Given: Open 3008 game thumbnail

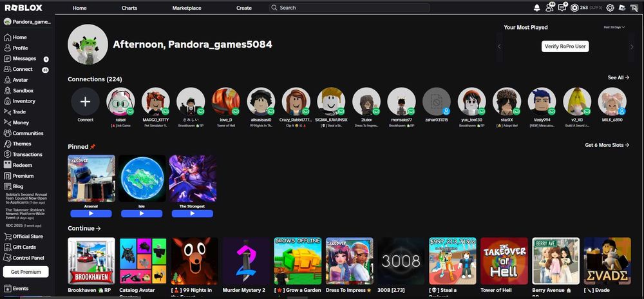Looking at the screenshot, I should click(x=401, y=261).
